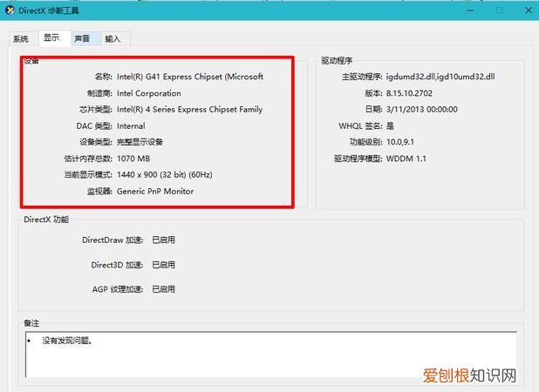Screen dimensions: 539x392
Task: Click the 当前显示模式 label
Action: pos(88,174)
